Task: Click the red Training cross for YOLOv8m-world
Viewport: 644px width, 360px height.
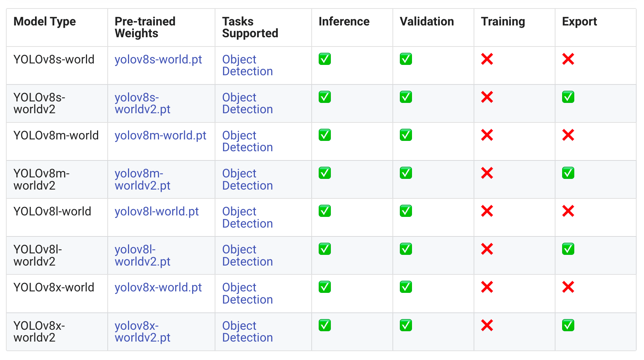Action: pyautogui.click(x=487, y=135)
